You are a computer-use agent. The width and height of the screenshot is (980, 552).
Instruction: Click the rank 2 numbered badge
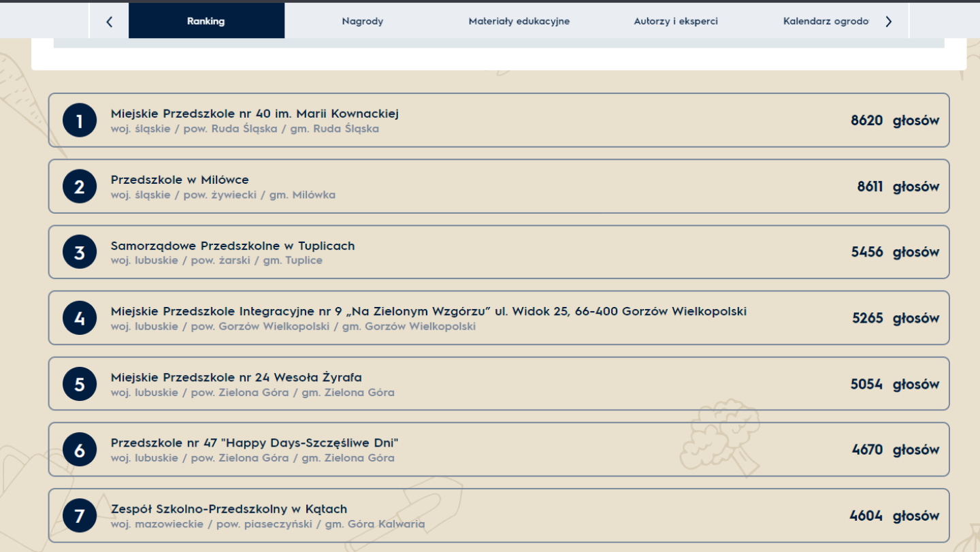tap(79, 186)
